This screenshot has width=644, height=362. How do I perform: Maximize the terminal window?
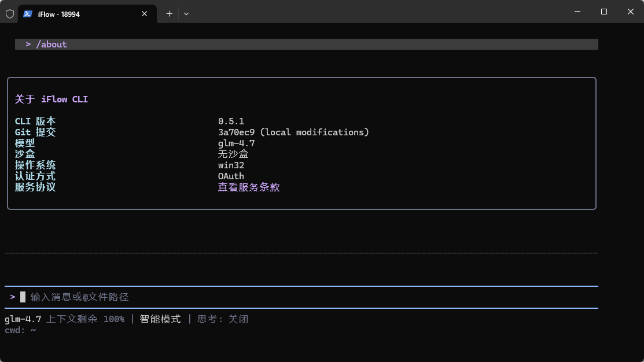(x=603, y=12)
